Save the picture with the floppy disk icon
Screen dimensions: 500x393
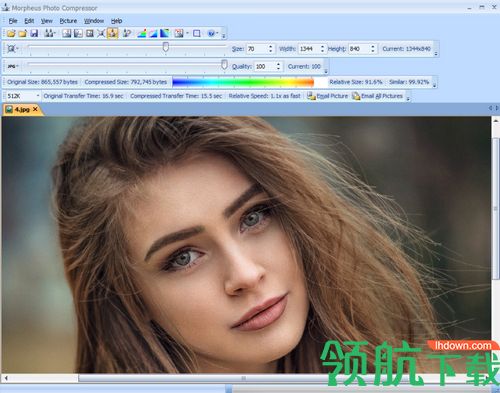(34, 33)
